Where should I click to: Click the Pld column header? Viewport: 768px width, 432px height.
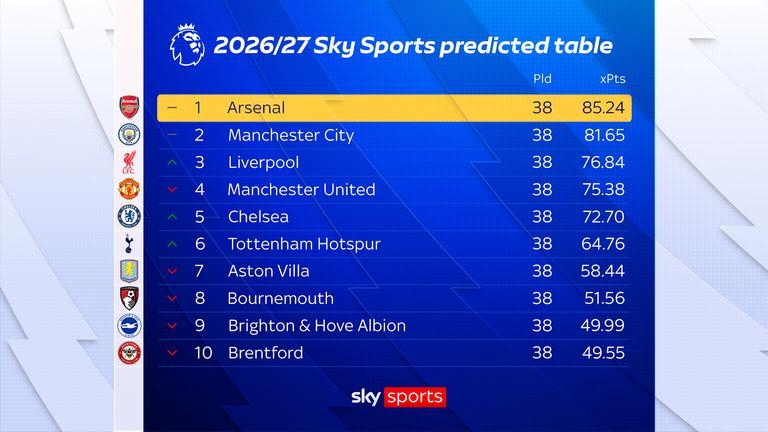pyautogui.click(x=542, y=79)
